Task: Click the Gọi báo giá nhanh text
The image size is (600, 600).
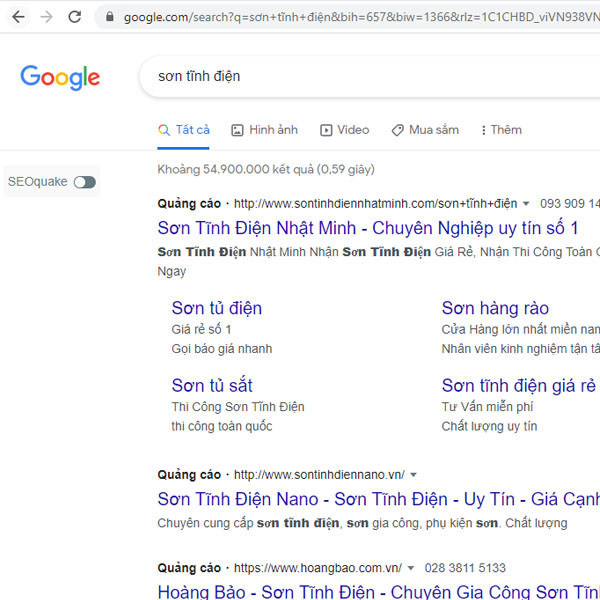Action: click(222, 349)
